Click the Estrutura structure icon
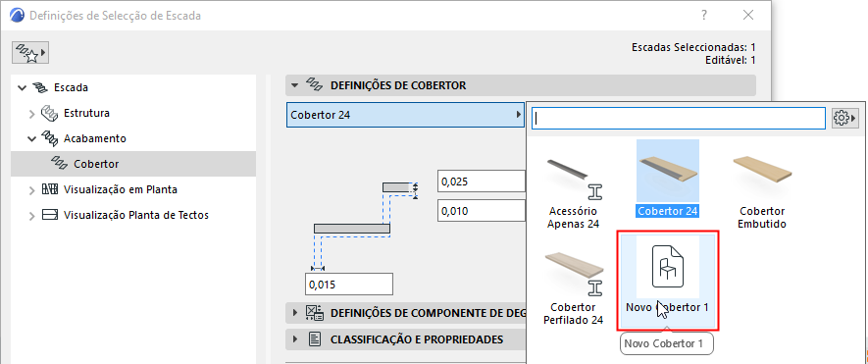This screenshot has width=868, height=364. 50,113
